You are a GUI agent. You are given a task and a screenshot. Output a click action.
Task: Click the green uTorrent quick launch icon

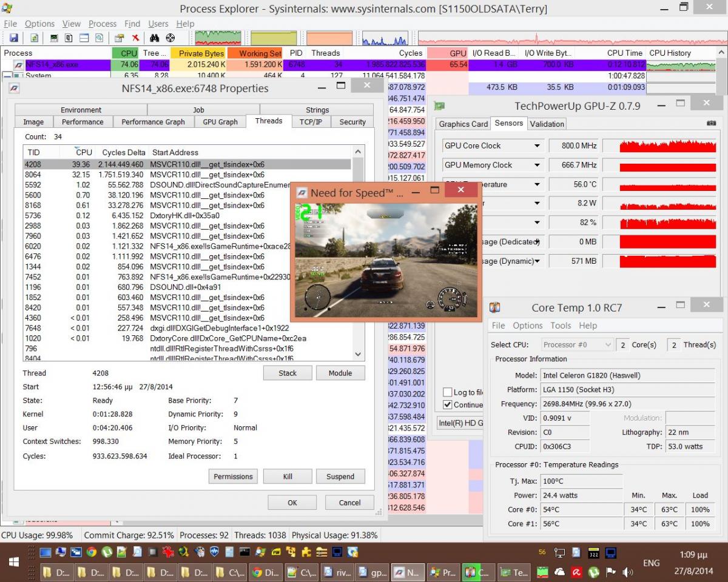[107, 552]
